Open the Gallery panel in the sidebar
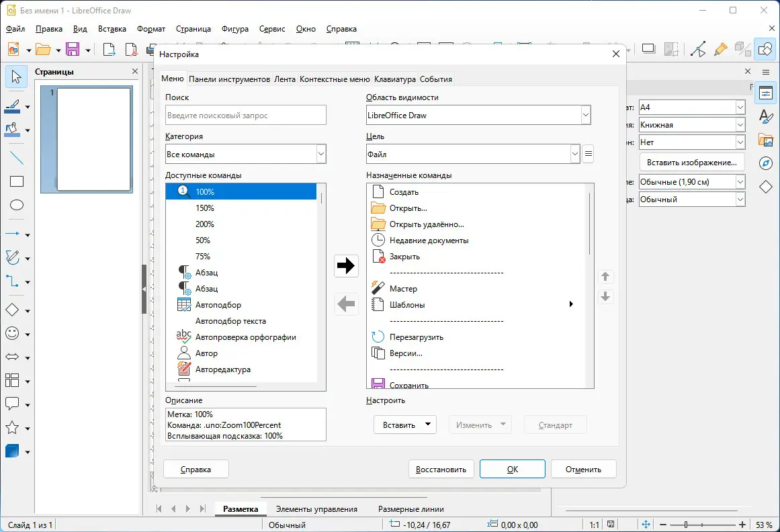780x532 pixels. click(x=766, y=140)
